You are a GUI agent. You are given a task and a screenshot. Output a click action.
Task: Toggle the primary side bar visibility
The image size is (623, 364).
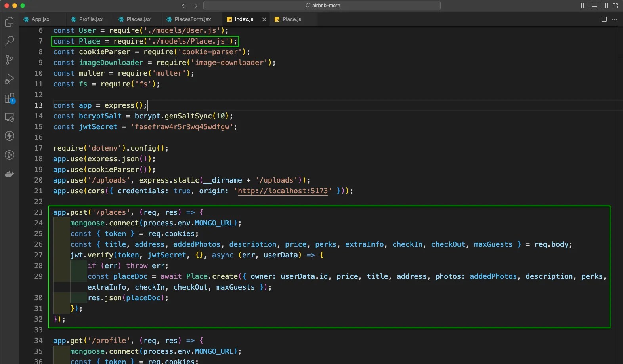point(584,6)
